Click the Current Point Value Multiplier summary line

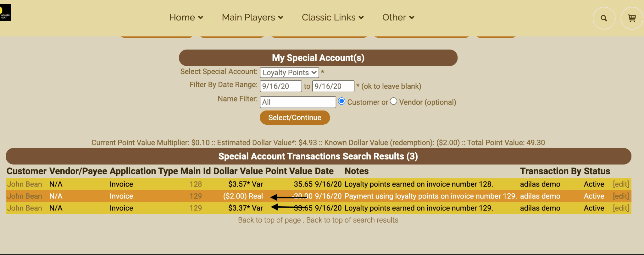click(x=318, y=143)
